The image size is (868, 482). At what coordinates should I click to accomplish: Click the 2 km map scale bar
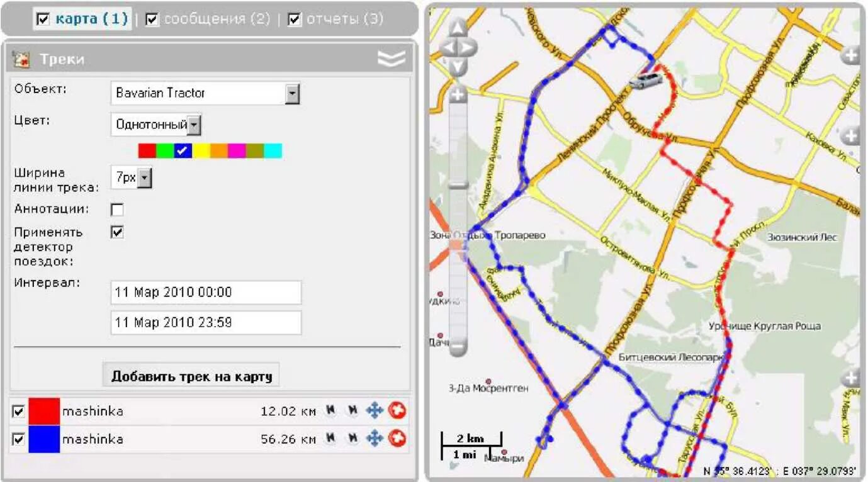point(471,439)
